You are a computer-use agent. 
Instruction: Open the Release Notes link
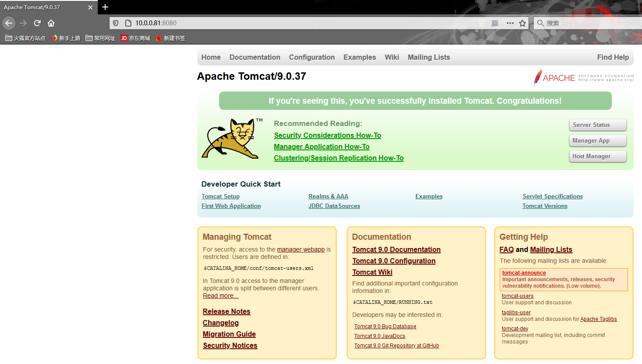[x=227, y=311]
